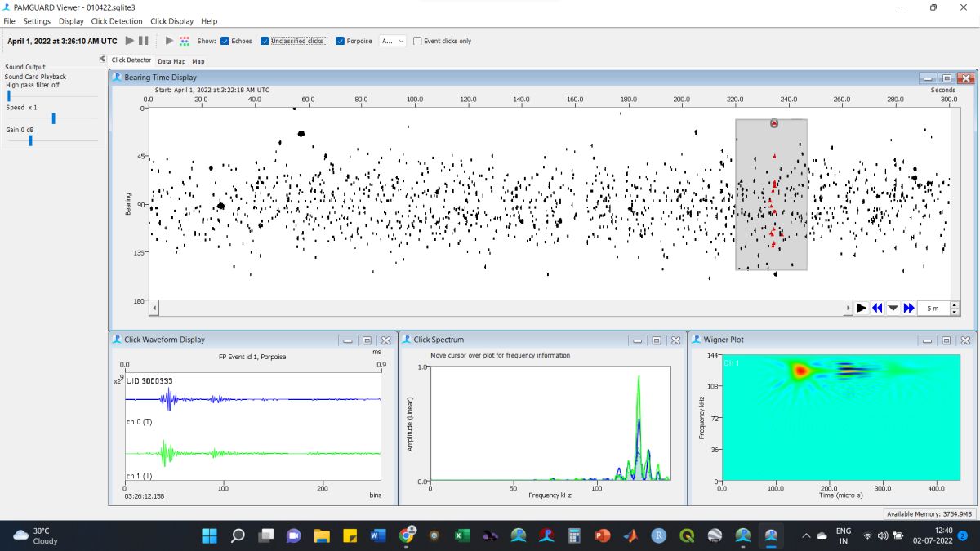
Task: Click the Click Spectrum panel title icon
Action: (406, 340)
